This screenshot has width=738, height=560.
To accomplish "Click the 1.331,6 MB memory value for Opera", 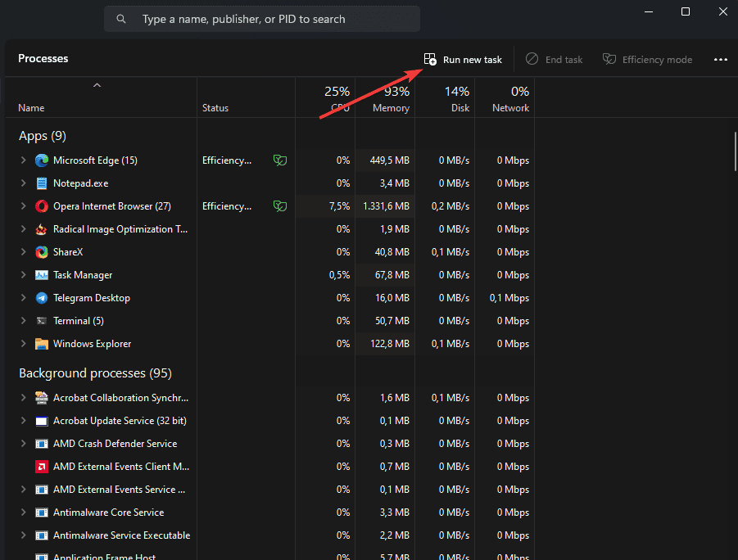I will coord(386,206).
